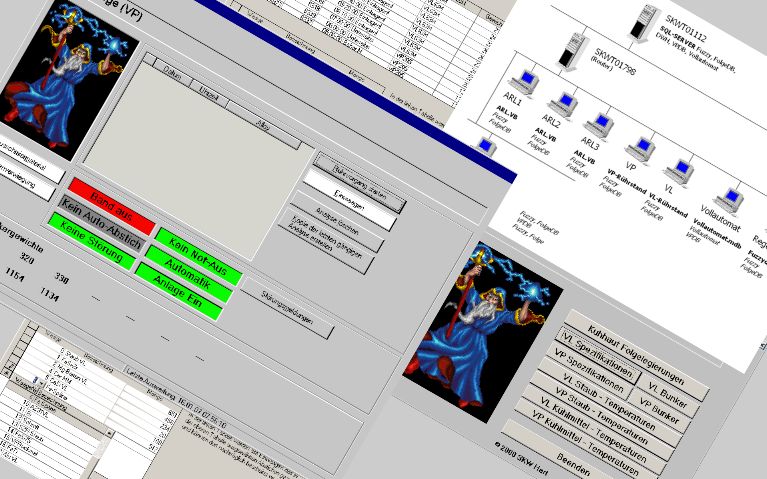Click the Vollautomat label in the network diagram

[720, 218]
